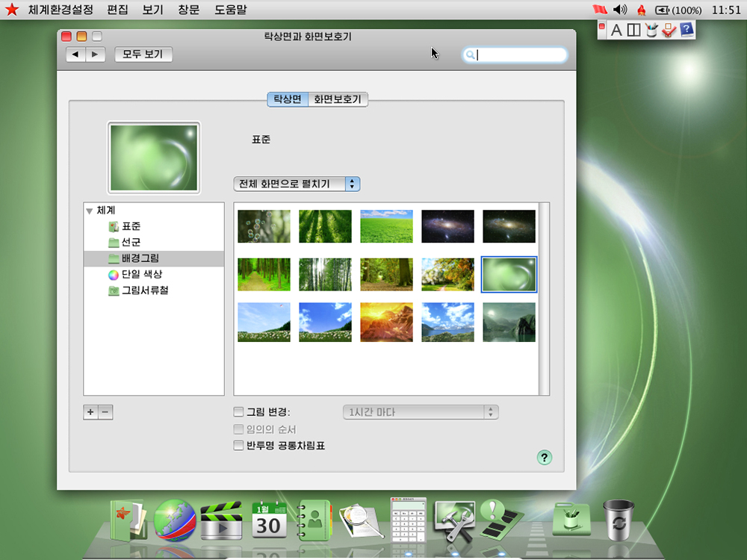The height and width of the screenshot is (560, 747).
Task: Choose the tree-lined brown road wallpaper
Action: (386, 274)
